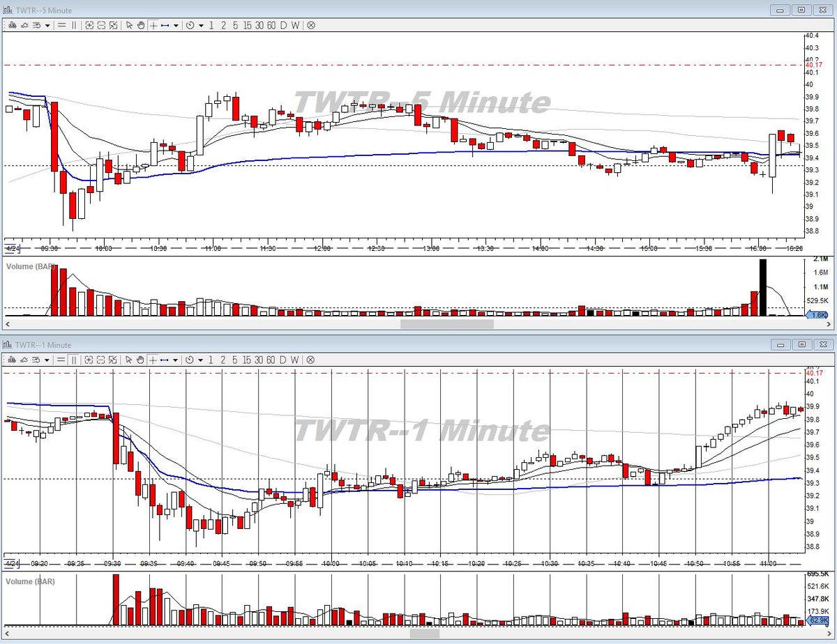The image size is (837, 644).
Task: Set 2-minute interval in 1 Minute window
Action: tap(223, 360)
